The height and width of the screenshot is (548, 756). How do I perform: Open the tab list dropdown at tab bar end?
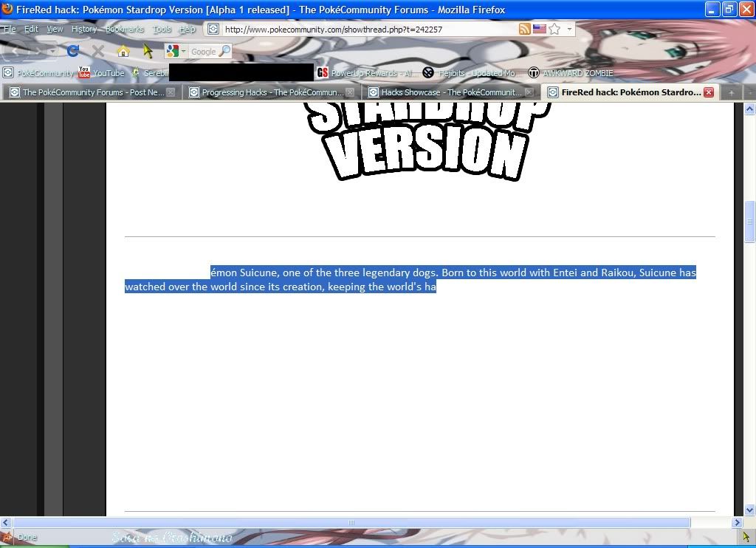750,92
